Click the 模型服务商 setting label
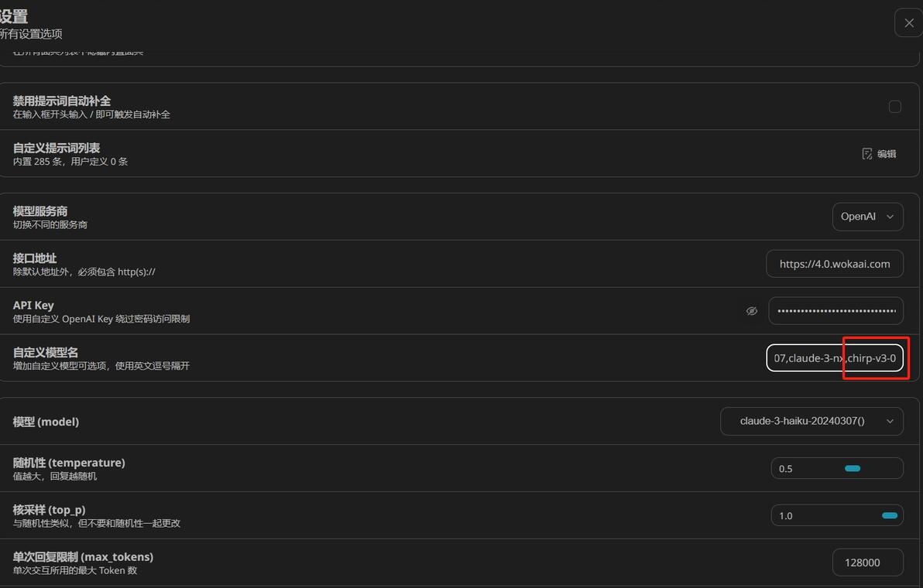This screenshot has width=923, height=588. 40,211
